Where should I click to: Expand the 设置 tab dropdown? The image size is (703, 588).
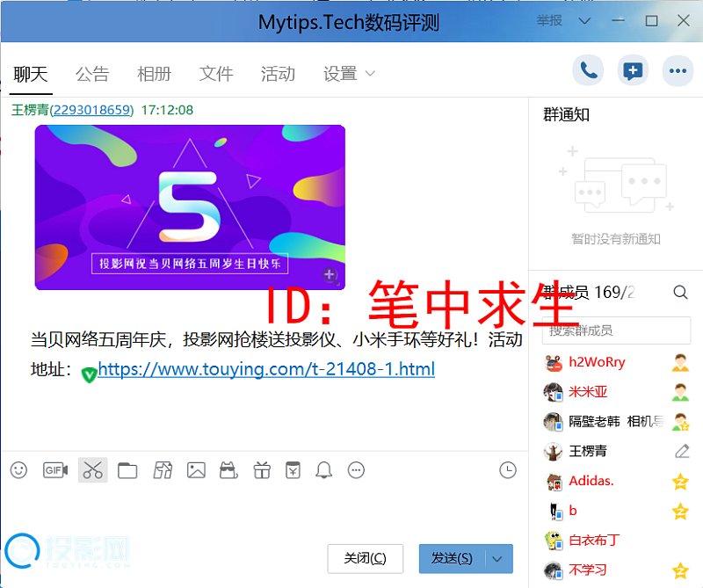coord(370,74)
